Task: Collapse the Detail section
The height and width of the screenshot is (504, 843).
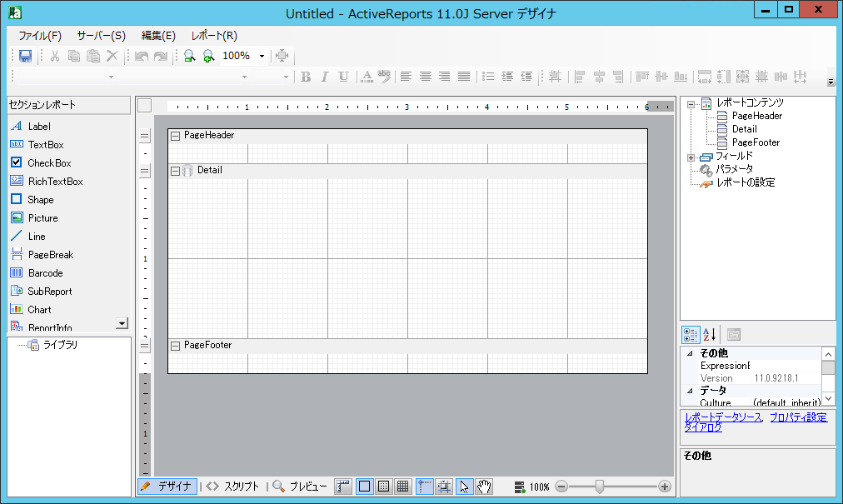Action: [x=175, y=171]
